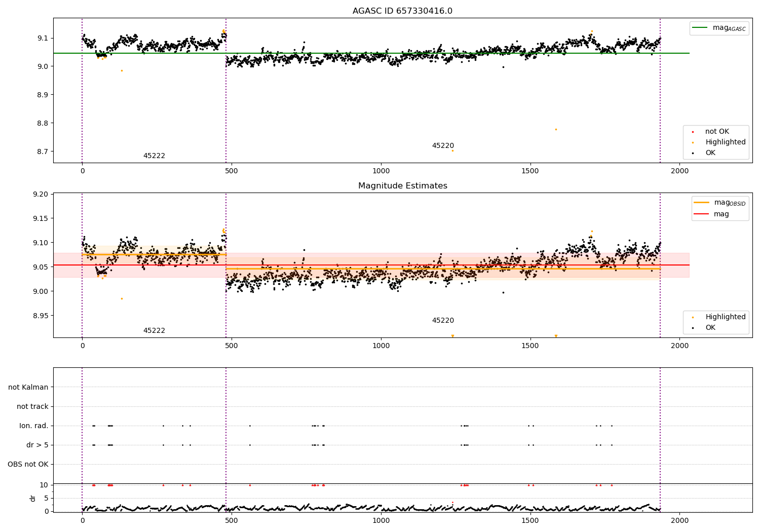Click the '8.9' y-axis tick in top plot

[x=43, y=95]
